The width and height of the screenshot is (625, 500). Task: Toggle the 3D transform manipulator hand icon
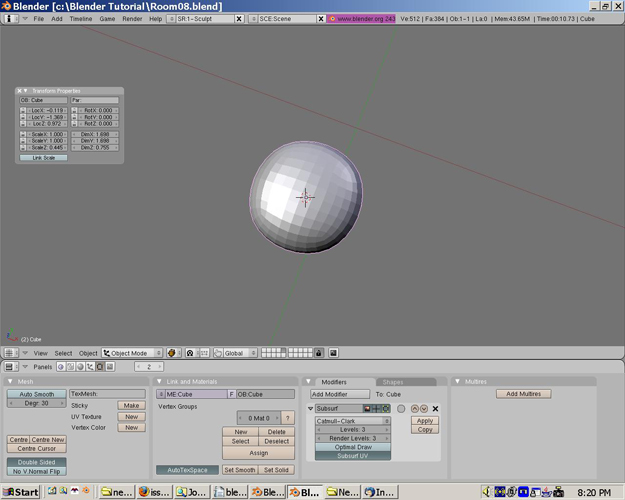point(218,353)
